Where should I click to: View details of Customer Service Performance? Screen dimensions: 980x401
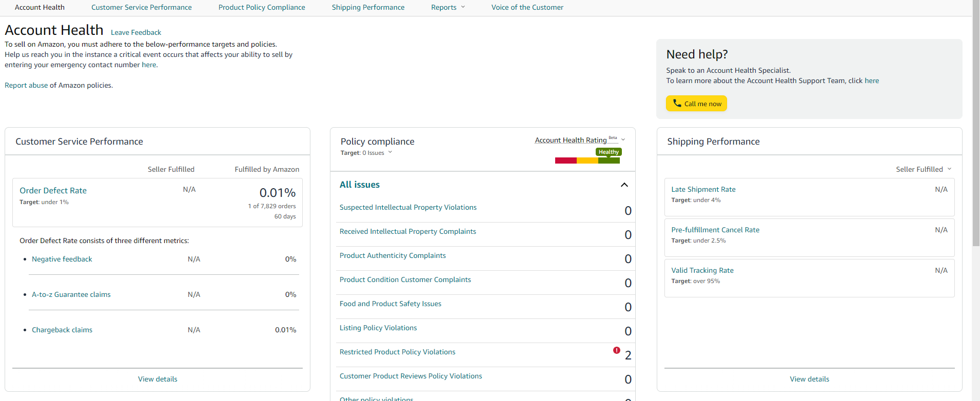pyautogui.click(x=158, y=379)
